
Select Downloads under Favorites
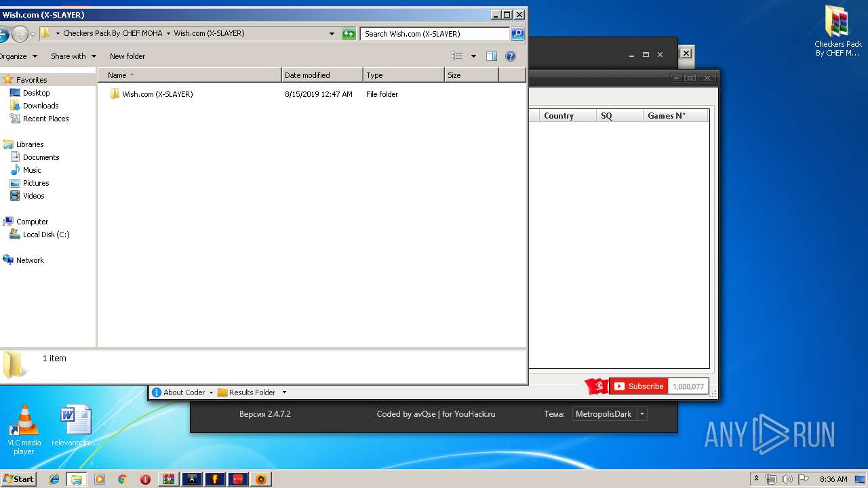click(x=41, y=106)
